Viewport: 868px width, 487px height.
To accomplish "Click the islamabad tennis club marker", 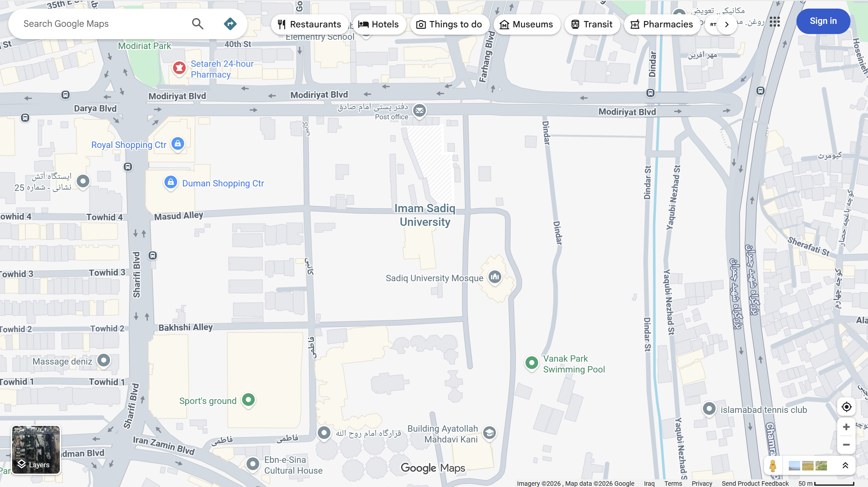I will coord(709,409).
